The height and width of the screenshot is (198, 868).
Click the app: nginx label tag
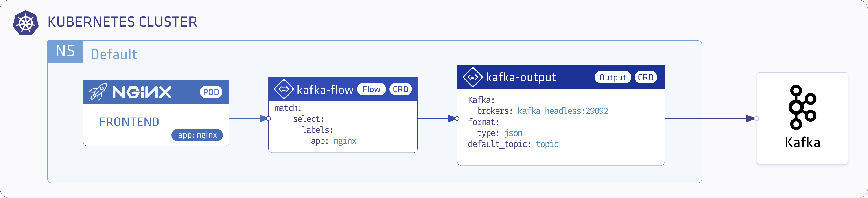(197, 135)
